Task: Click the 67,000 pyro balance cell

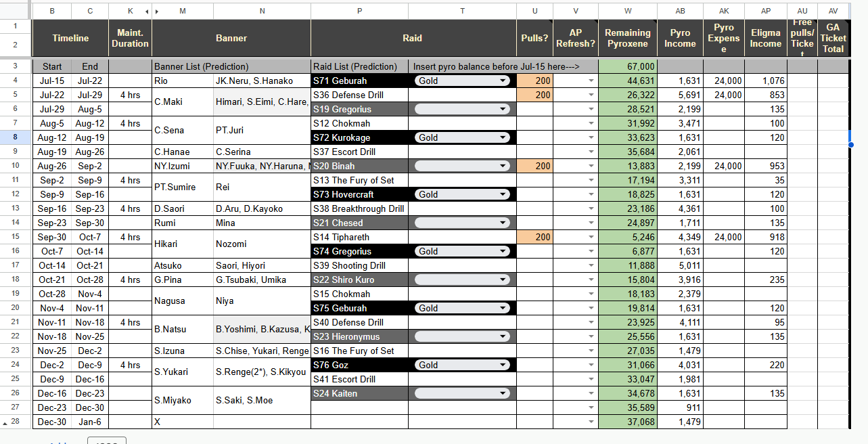Action: [x=628, y=66]
